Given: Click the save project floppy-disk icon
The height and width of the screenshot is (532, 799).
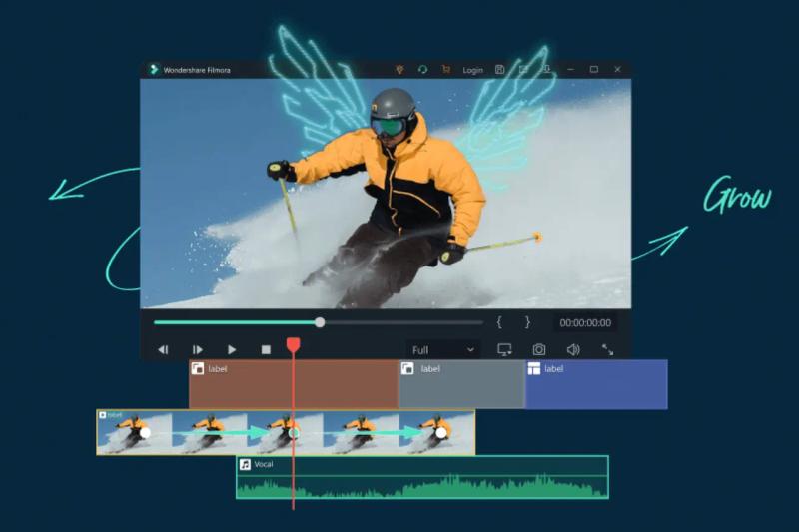Looking at the screenshot, I should point(500,69).
